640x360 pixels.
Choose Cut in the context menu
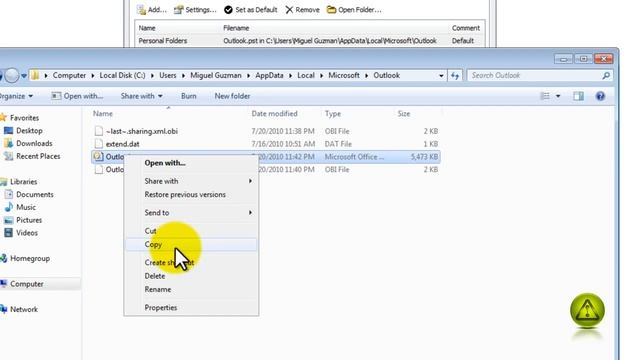[191, 231]
